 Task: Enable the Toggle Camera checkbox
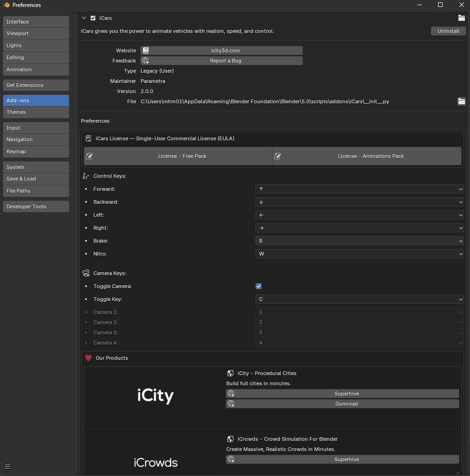coord(259,286)
